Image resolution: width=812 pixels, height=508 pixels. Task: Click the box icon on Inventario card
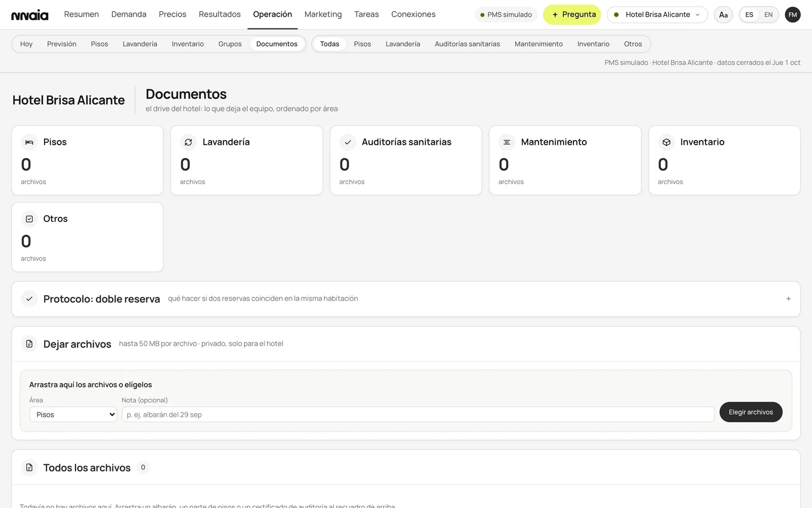(x=666, y=142)
